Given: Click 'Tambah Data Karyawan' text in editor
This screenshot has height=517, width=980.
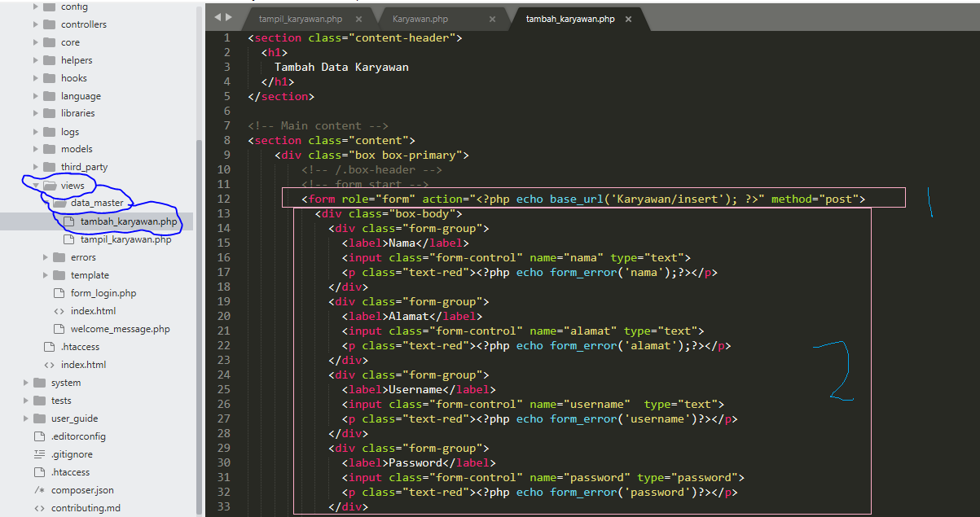Looking at the screenshot, I should pos(341,67).
